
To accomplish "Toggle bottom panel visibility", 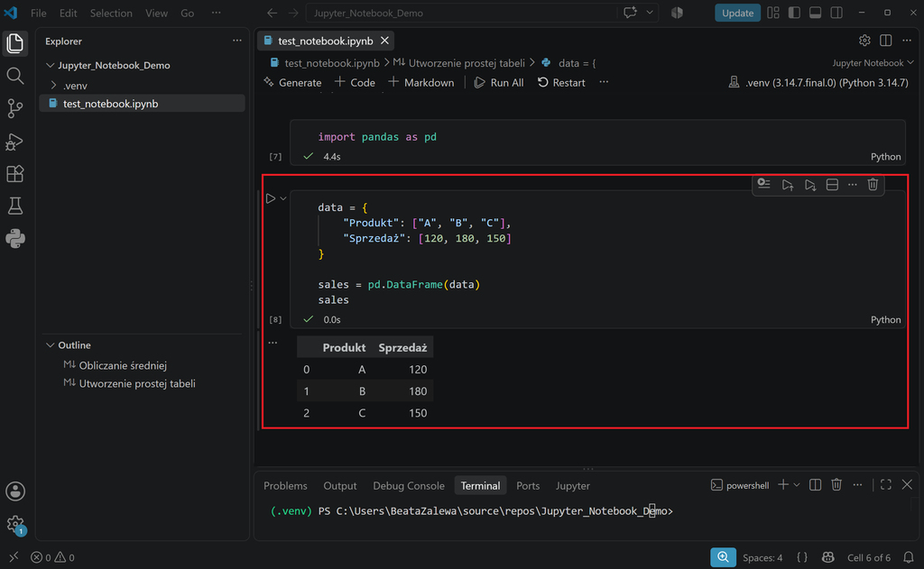I will (816, 13).
